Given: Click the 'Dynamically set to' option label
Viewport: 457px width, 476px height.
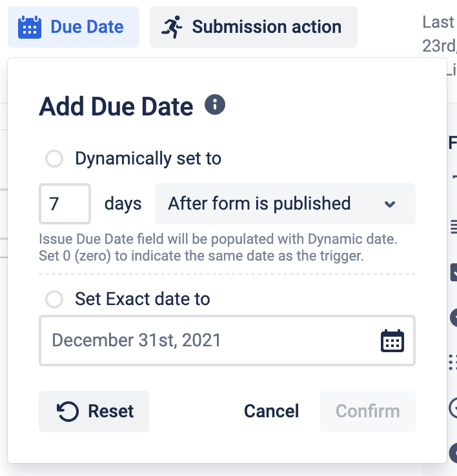Looking at the screenshot, I should (x=148, y=159).
